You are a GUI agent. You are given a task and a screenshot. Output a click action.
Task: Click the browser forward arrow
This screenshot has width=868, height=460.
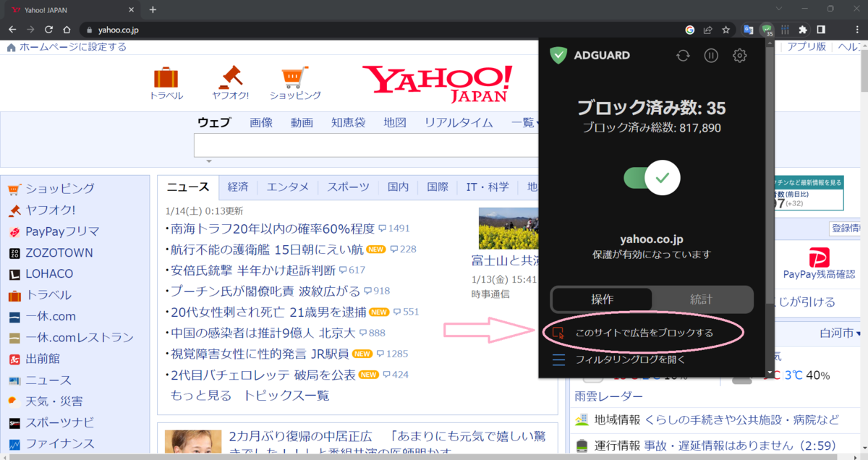[30, 30]
